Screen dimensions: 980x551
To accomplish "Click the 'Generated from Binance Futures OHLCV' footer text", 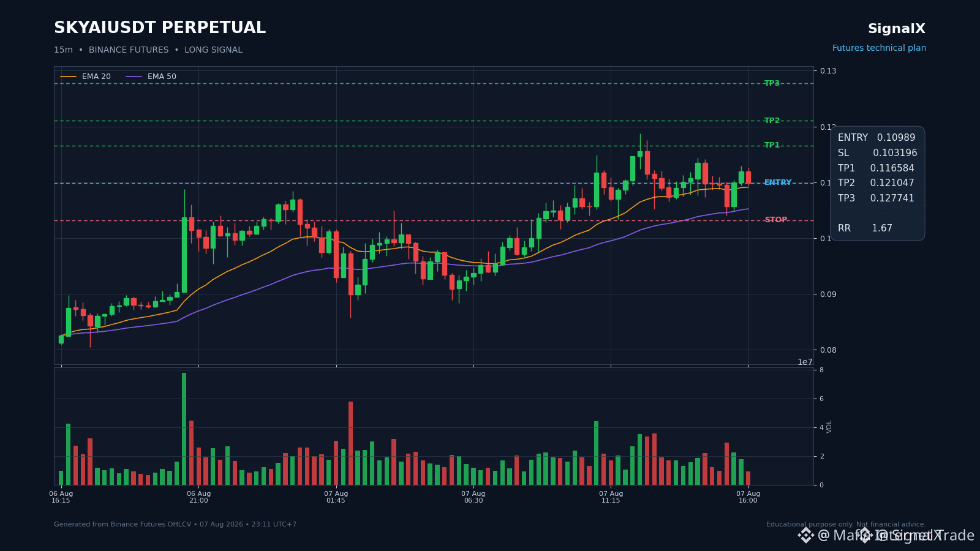I will tap(175, 525).
